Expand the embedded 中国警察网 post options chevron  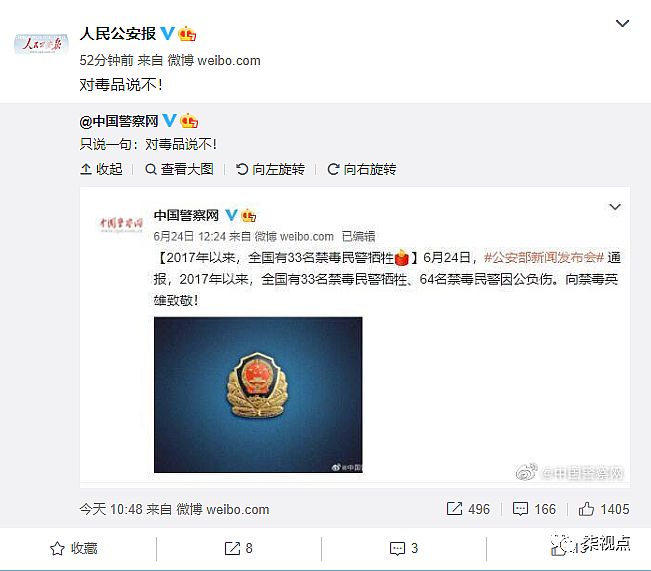[615, 207]
